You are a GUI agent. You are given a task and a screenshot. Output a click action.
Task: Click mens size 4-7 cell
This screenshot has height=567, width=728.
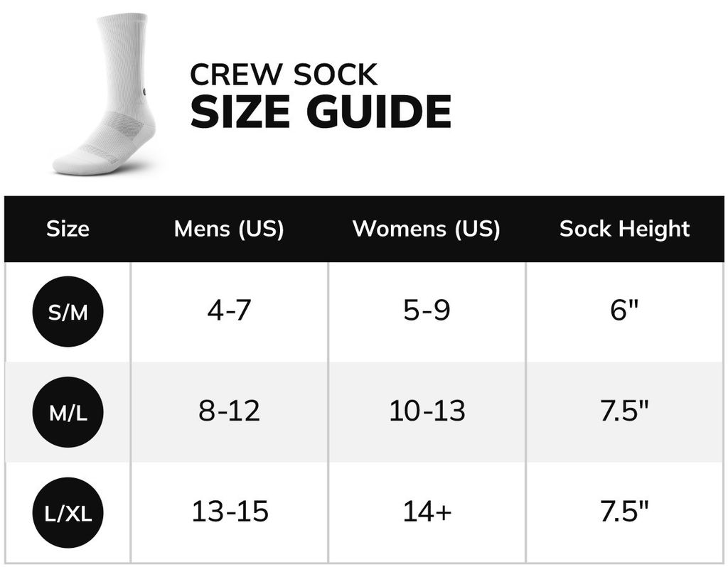click(x=229, y=311)
